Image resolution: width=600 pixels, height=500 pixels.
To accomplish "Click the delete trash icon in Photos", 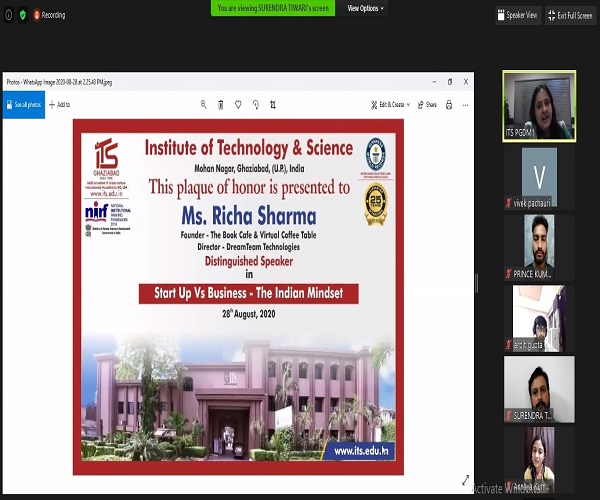I will [x=221, y=104].
